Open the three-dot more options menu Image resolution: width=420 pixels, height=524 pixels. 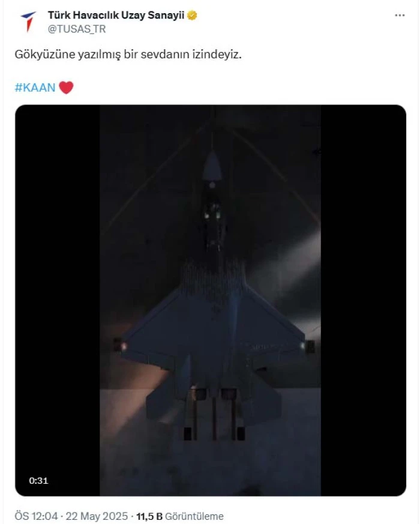pyautogui.click(x=400, y=16)
